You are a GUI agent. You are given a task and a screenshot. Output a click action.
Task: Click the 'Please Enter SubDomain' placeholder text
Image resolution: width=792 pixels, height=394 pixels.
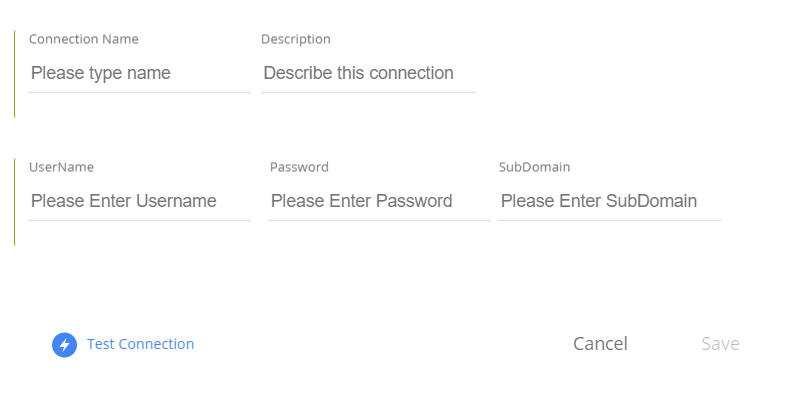599,201
